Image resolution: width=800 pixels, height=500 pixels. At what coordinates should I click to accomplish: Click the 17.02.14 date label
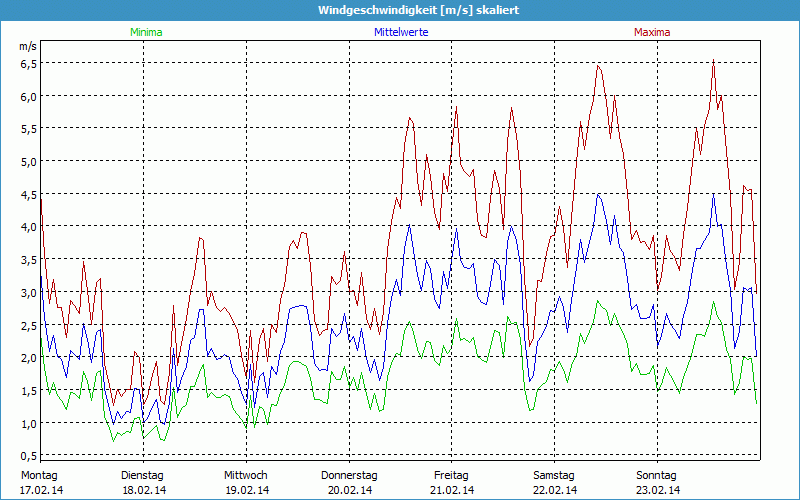(41, 490)
